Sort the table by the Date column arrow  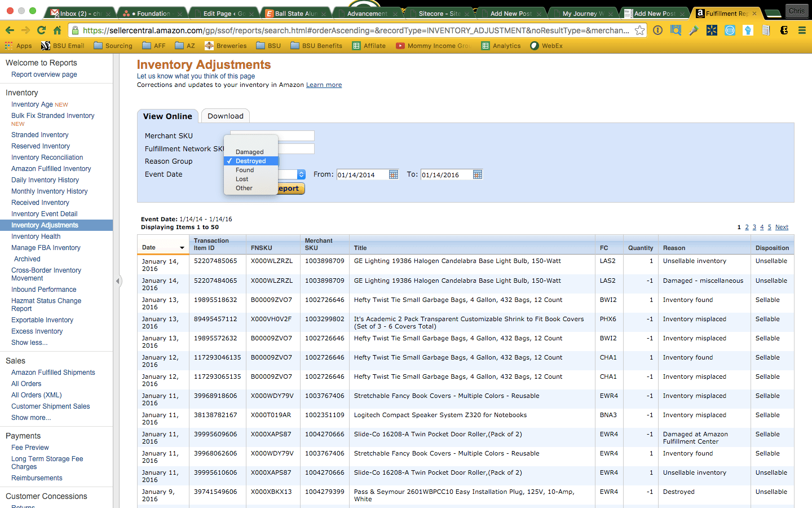pos(182,248)
